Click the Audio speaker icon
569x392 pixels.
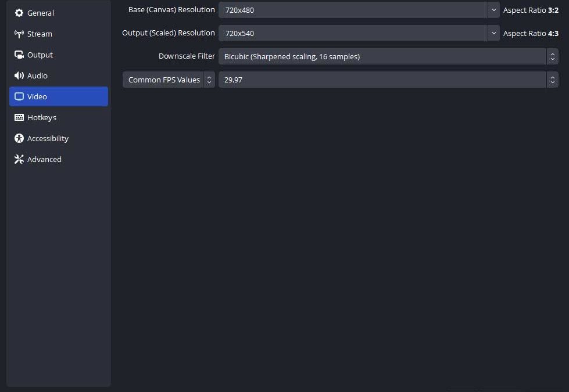click(19, 75)
